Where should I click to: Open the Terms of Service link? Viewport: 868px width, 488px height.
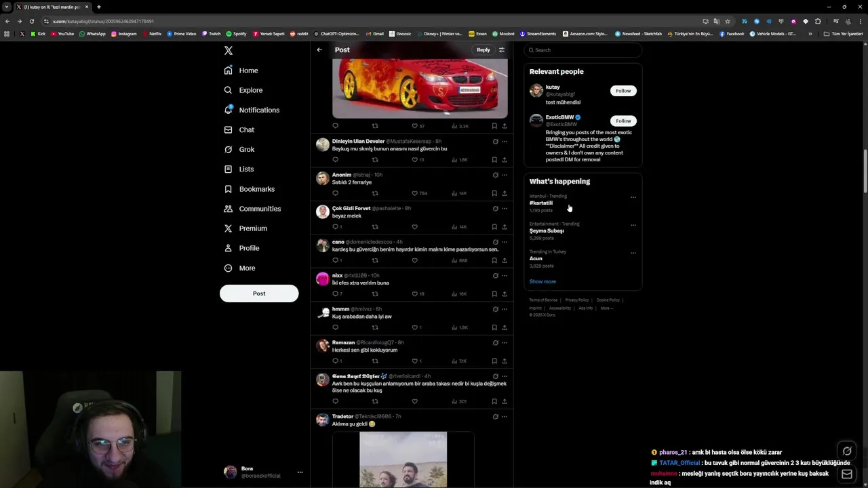543,300
